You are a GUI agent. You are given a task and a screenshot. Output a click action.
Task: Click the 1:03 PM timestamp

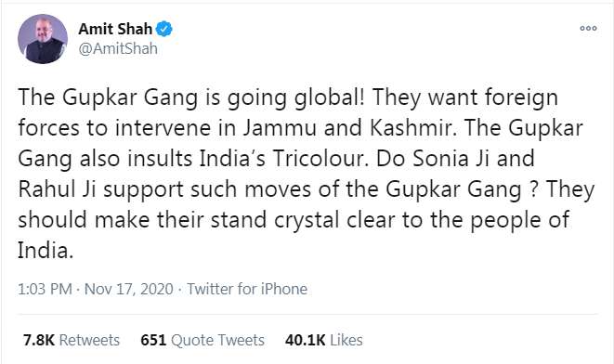tap(45, 289)
